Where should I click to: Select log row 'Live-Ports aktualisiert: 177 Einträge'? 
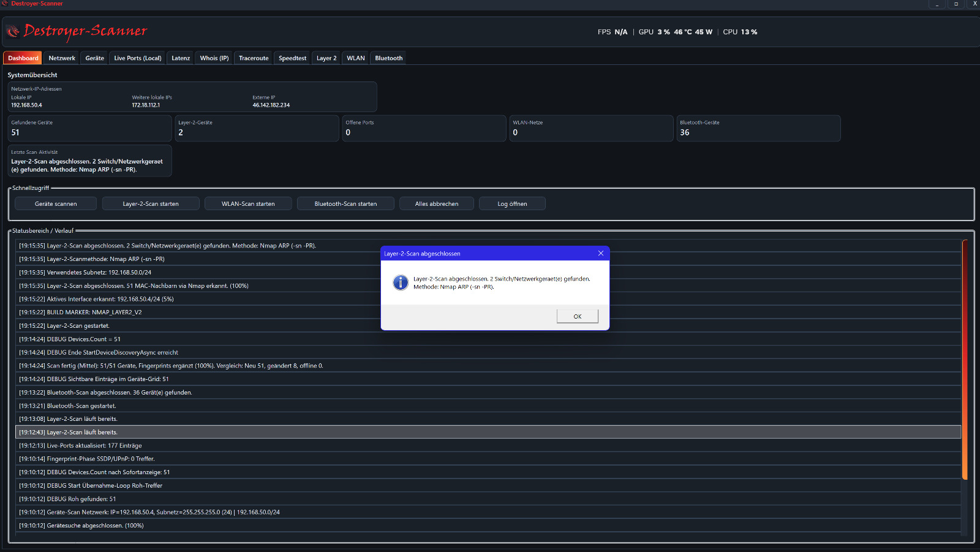(x=488, y=445)
